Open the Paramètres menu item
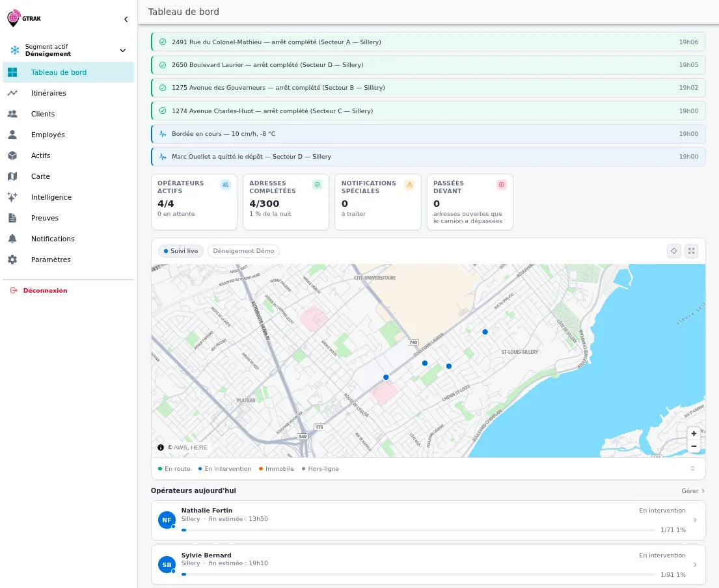This screenshot has height=588, width=719. point(68,260)
